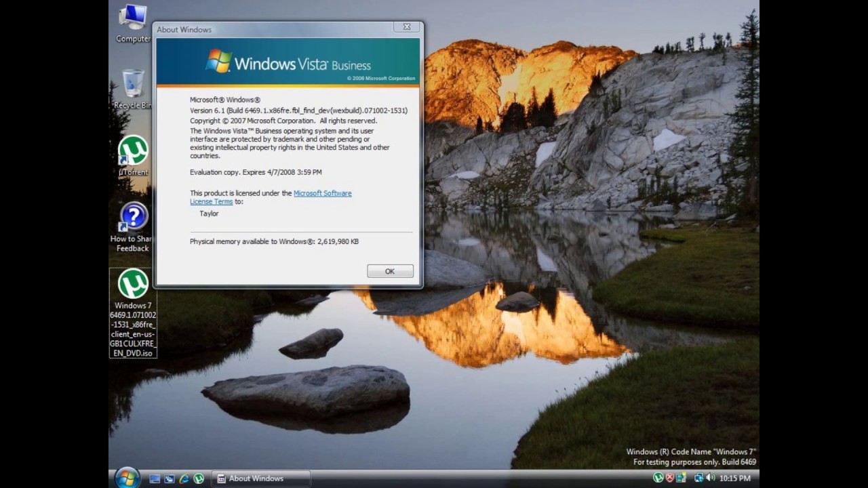Open the volume speaker tray icon

point(711,478)
